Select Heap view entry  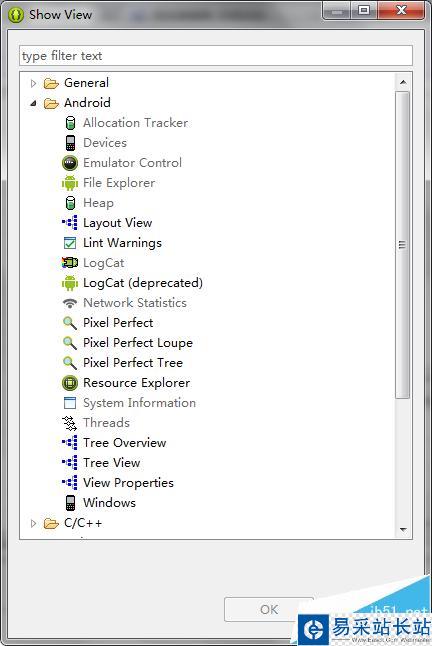click(x=98, y=203)
